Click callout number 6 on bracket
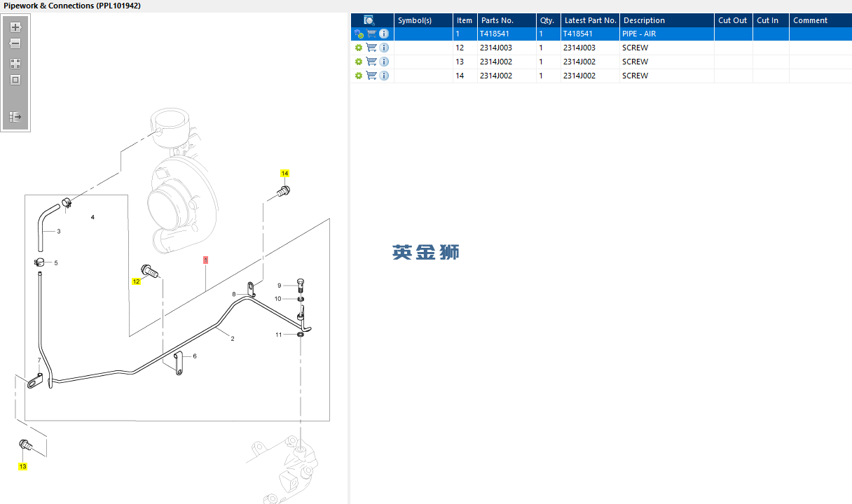Screen dimensions: 852x504 pyautogui.click(x=195, y=356)
